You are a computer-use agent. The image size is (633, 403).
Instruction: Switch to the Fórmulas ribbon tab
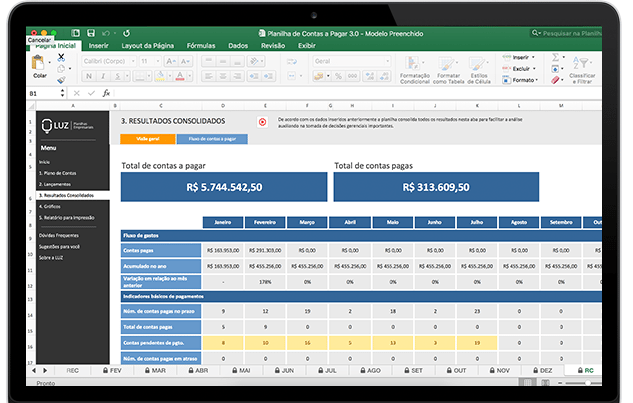click(x=200, y=46)
